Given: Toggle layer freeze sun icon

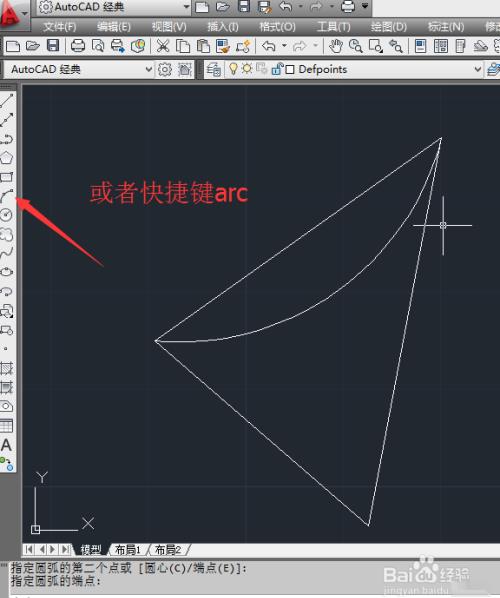Looking at the screenshot, I should pos(247,69).
